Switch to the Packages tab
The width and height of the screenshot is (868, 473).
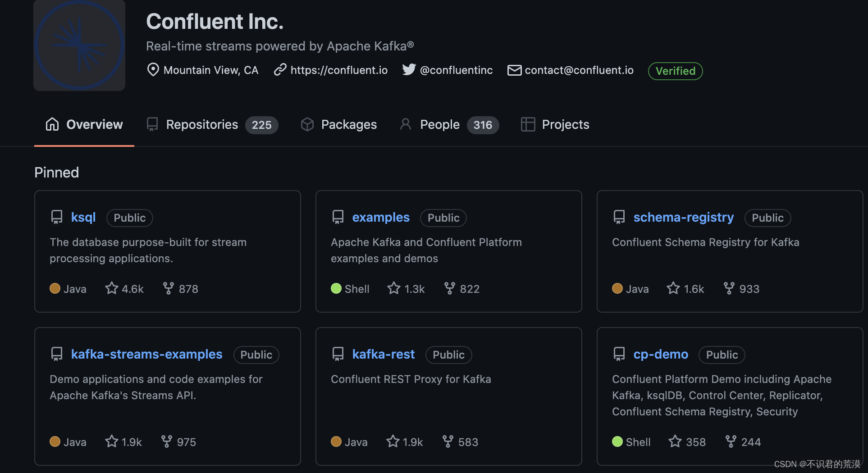349,125
